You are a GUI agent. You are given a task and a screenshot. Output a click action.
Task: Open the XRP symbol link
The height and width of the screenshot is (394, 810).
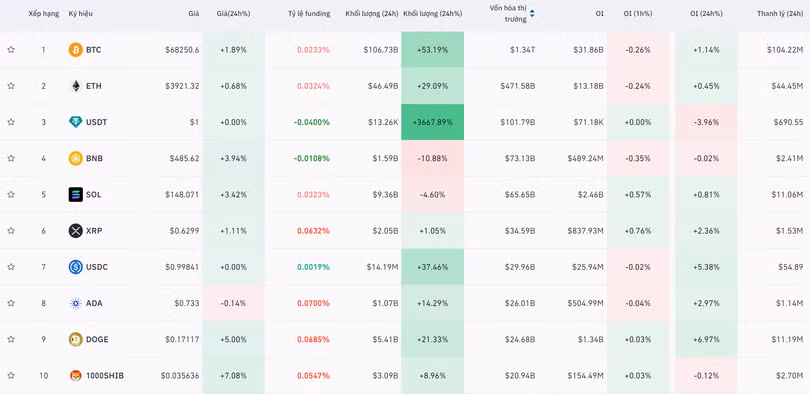coord(94,231)
